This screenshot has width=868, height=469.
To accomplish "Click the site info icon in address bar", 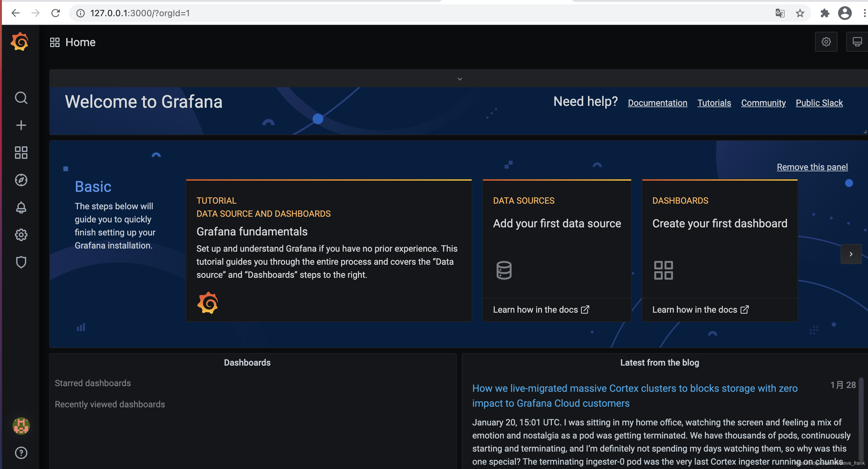I will (x=80, y=13).
